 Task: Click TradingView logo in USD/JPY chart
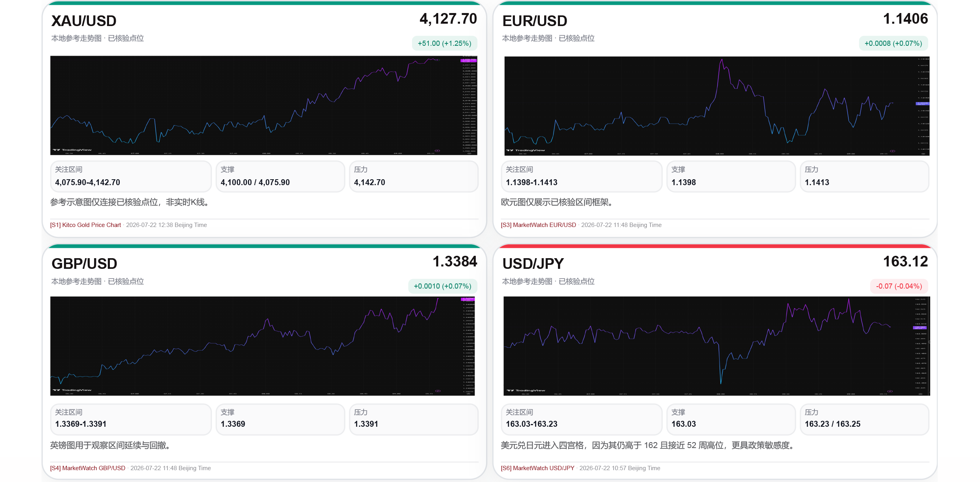pos(526,390)
